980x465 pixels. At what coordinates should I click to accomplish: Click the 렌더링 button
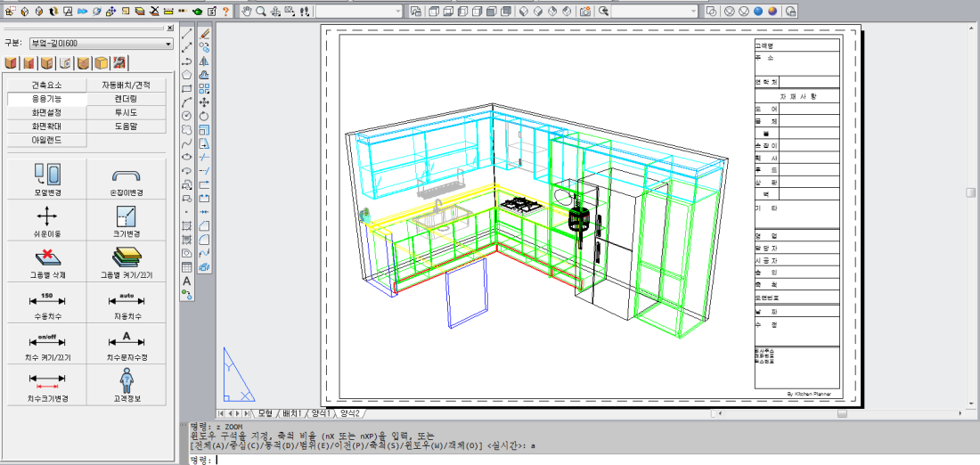coord(127,99)
